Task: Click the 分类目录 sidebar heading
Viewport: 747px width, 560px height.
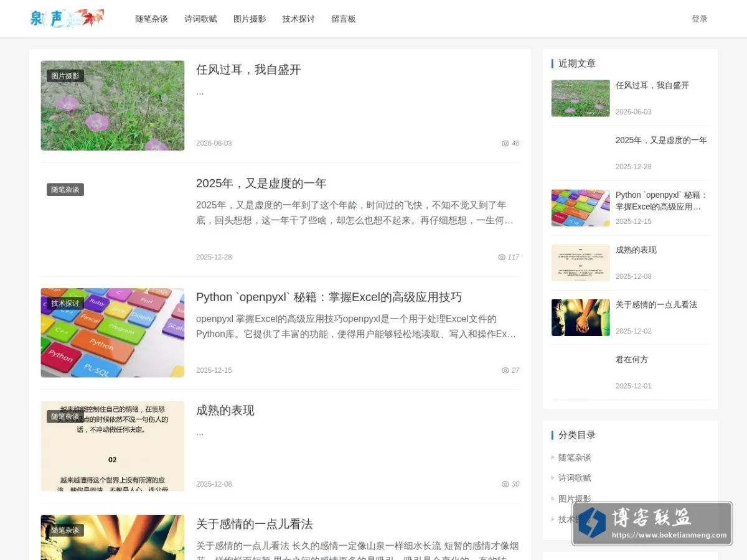Action: tap(577, 435)
